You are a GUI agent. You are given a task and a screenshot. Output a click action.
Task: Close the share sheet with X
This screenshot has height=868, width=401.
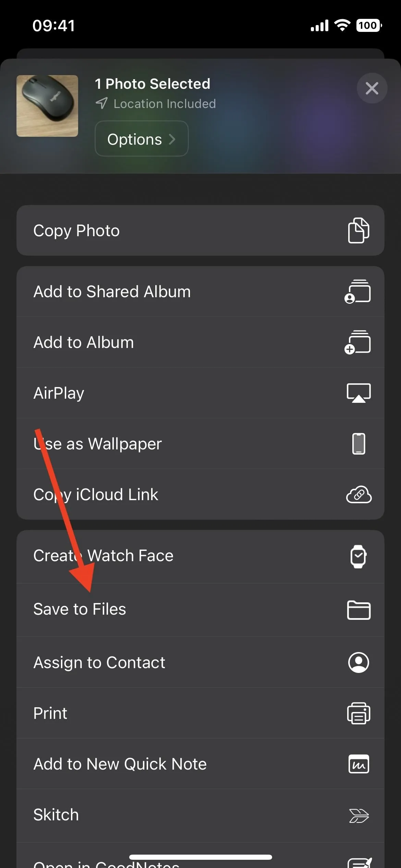click(x=372, y=88)
